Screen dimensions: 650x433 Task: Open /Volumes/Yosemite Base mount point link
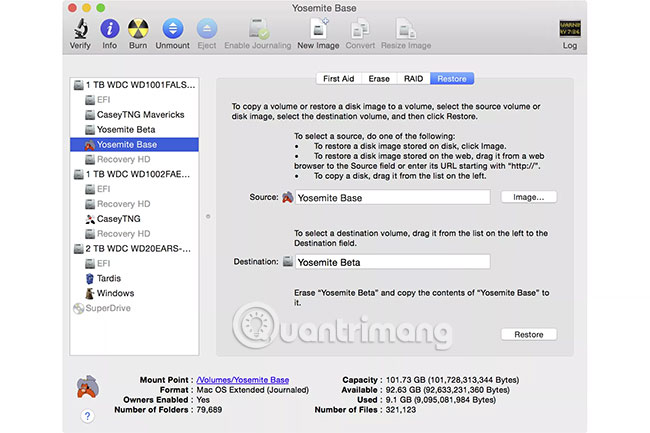243,380
